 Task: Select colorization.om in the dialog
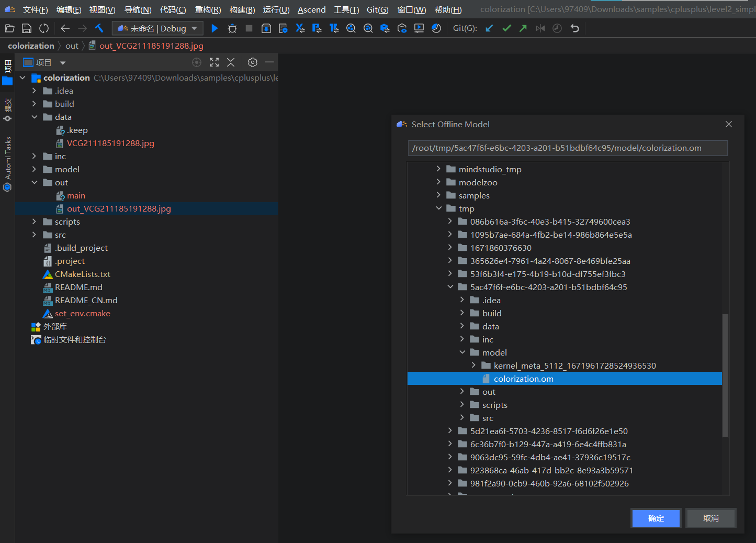565,379
